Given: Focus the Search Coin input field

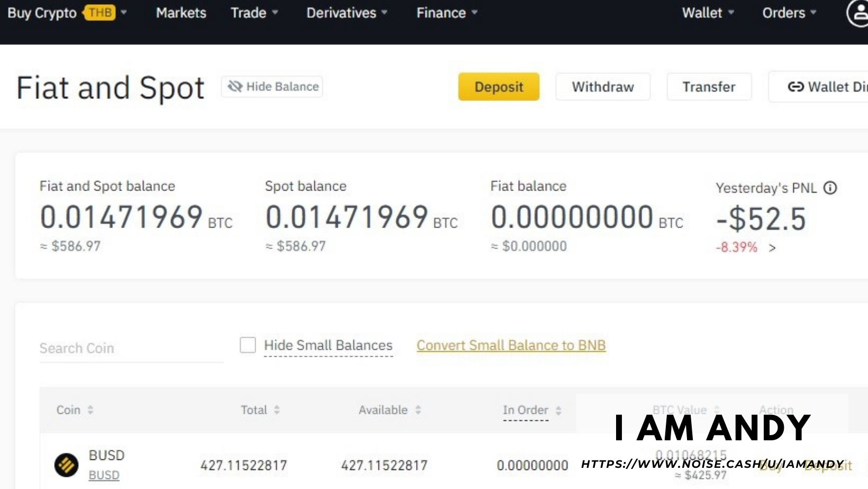Looking at the screenshot, I should (131, 348).
